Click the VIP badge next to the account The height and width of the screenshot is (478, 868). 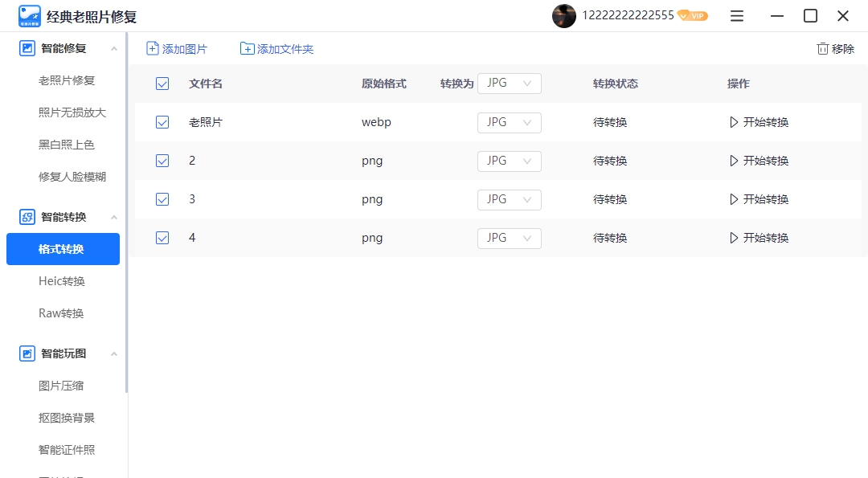[x=692, y=15]
